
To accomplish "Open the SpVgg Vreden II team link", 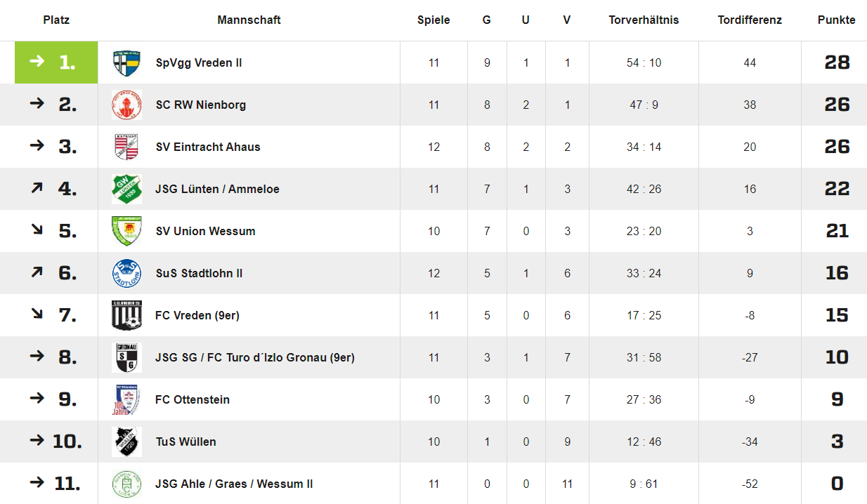I will point(199,63).
